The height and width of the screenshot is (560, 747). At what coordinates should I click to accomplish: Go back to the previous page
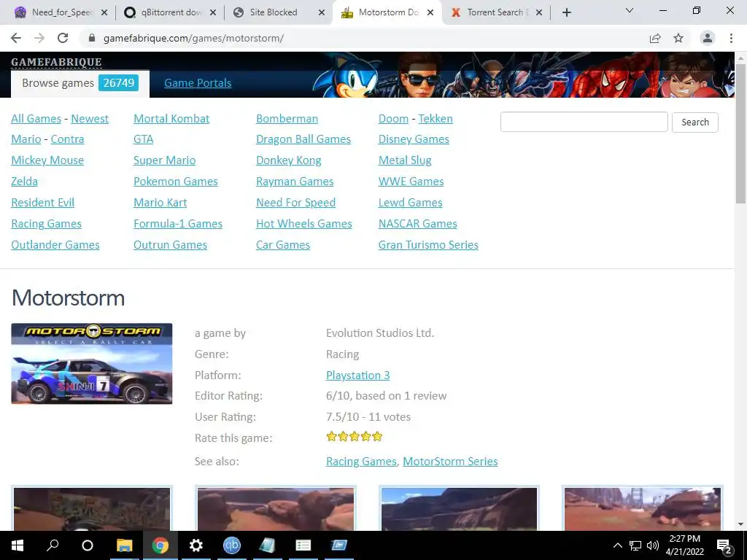point(16,38)
